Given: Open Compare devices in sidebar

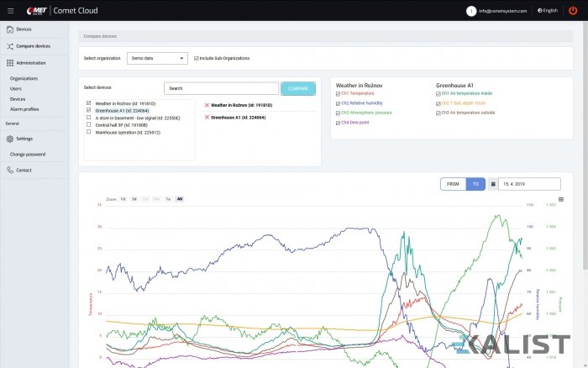Looking at the screenshot, I should pyautogui.click(x=33, y=46).
